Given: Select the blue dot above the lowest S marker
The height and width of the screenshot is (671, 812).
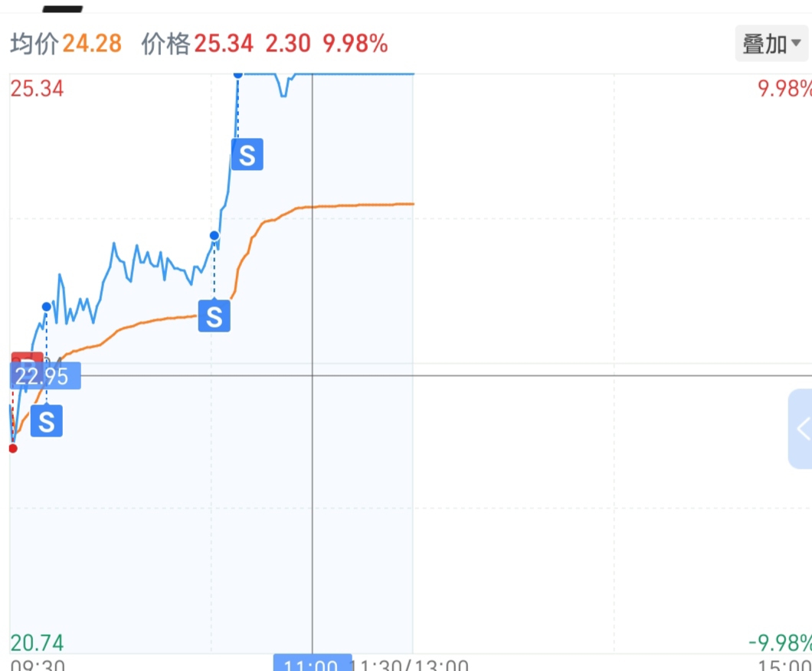Looking at the screenshot, I should click(x=46, y=306).
